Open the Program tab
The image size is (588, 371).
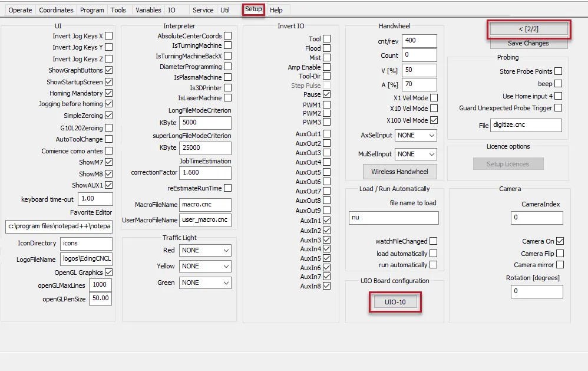click(92, 10)
